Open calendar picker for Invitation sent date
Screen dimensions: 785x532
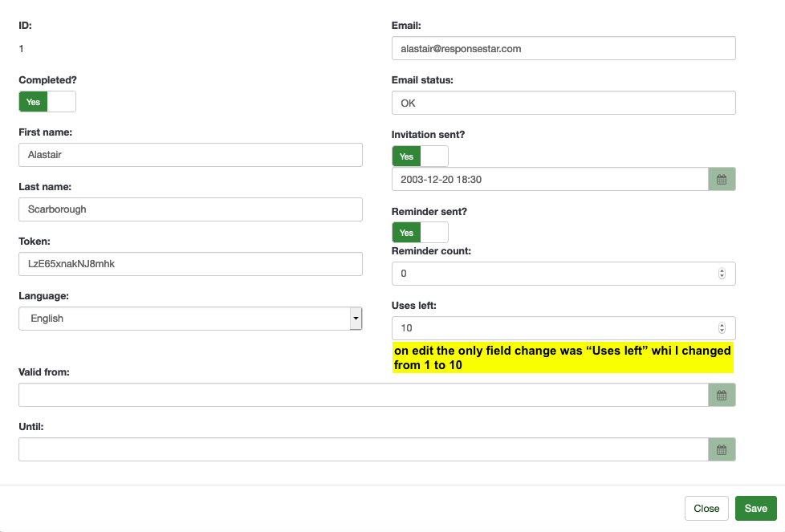click(x=722, y=180)
